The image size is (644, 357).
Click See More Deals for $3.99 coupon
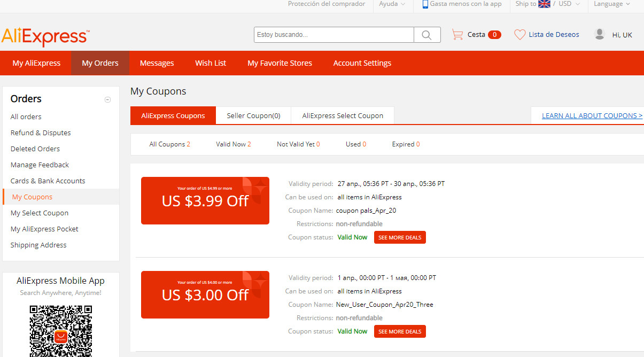[x=400, y=237]
